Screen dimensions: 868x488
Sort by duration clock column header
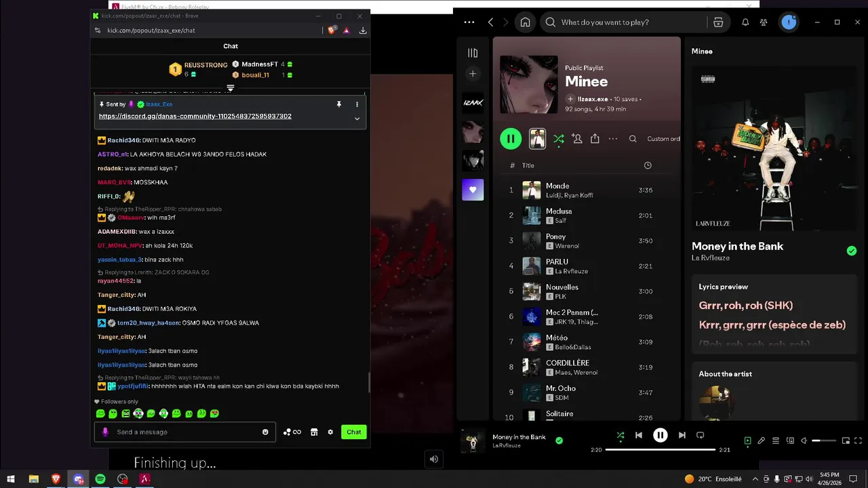pos(647,165)
